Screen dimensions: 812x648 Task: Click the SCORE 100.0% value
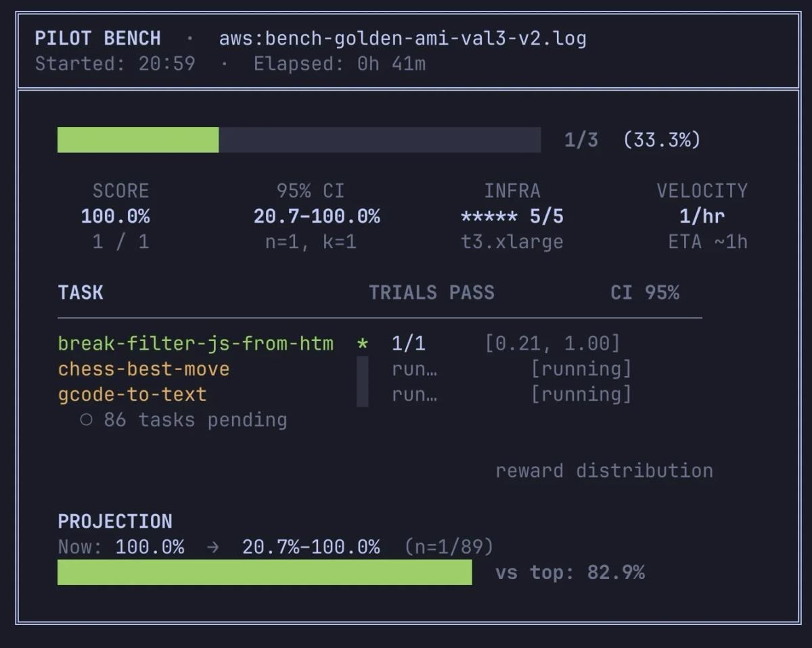point(115,216)
